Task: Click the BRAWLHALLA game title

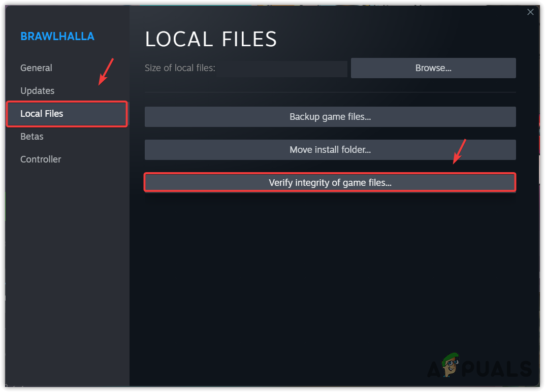Action: tap(57, 37)
